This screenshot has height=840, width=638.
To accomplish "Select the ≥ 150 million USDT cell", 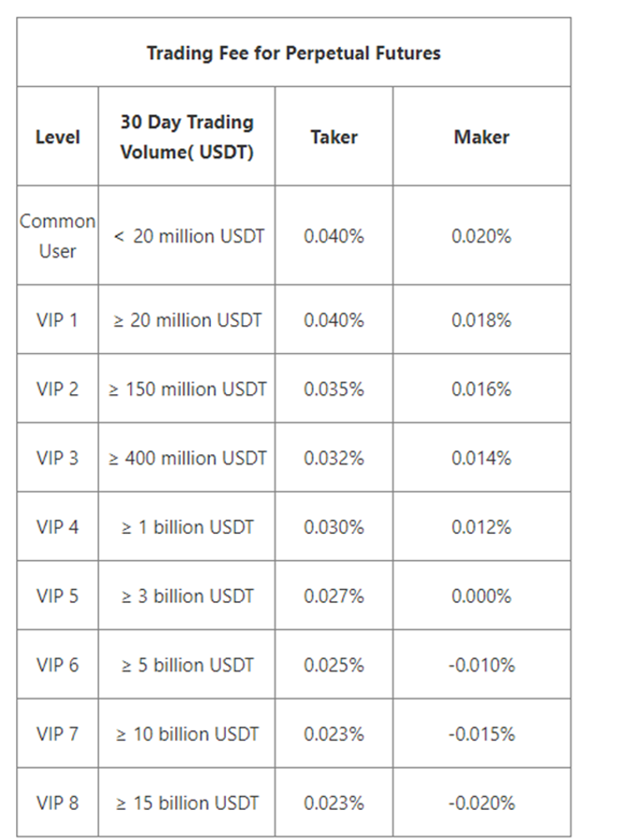I will coord(187,389).
